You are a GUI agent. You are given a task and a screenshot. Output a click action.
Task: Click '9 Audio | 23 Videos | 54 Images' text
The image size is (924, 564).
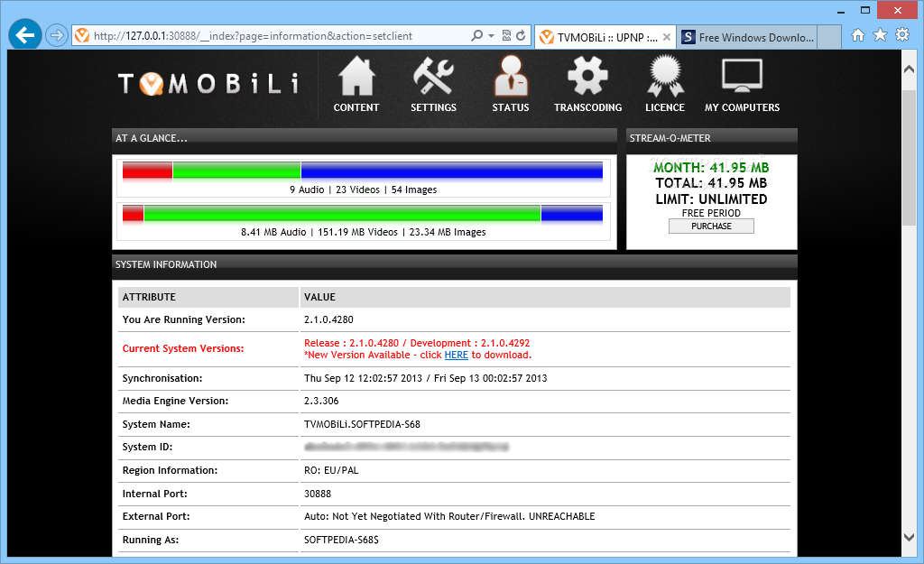(363, 190)
